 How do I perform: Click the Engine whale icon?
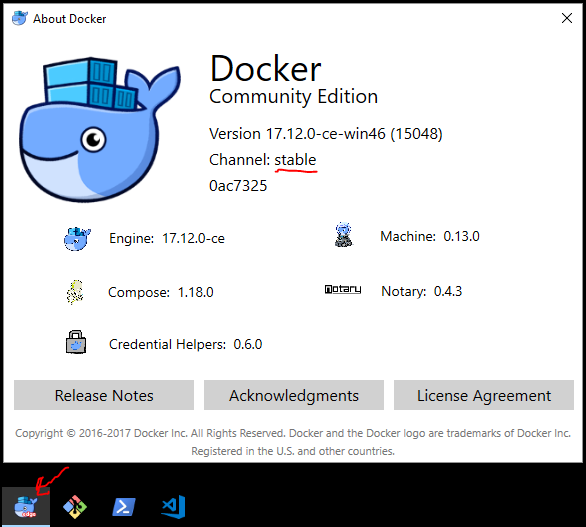pyautogui.click(x=77, y=238)
